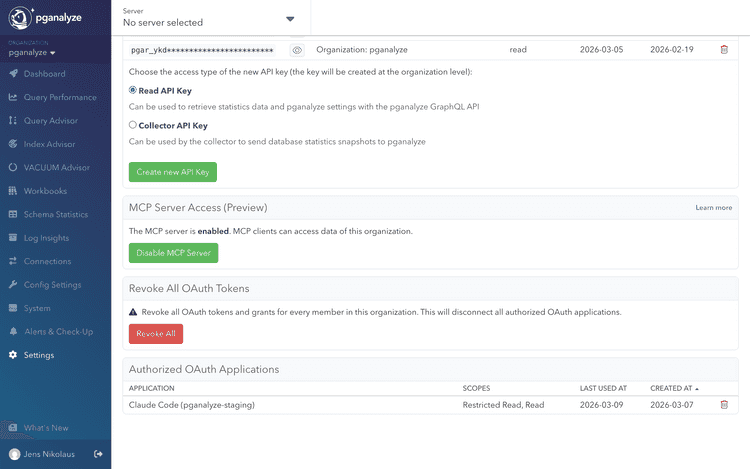Viewport: 750px width, 469px height.
Task: Go to Schema Statistics
Action: [x=55, y=214]
